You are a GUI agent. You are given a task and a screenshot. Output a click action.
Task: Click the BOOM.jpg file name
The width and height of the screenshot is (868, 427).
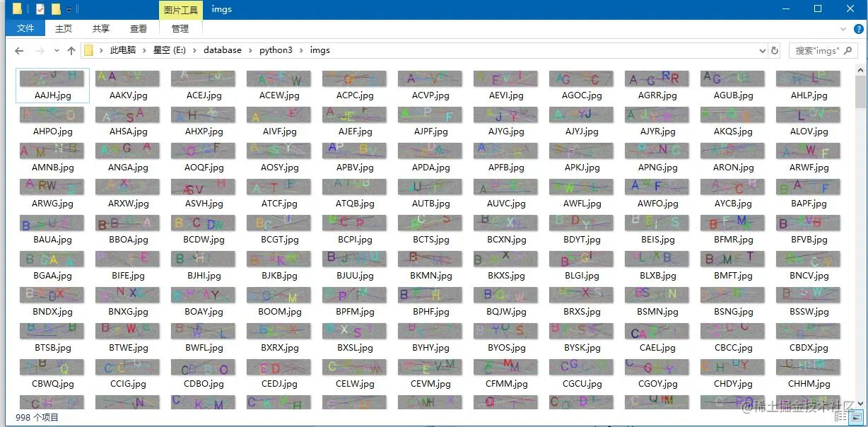279,312
